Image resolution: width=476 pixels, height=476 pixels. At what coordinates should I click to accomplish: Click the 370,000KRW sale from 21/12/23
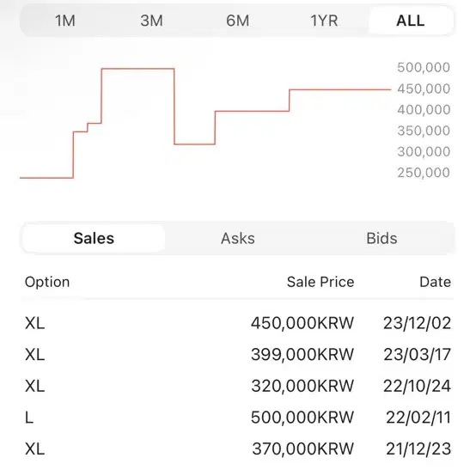coord(238,449)
